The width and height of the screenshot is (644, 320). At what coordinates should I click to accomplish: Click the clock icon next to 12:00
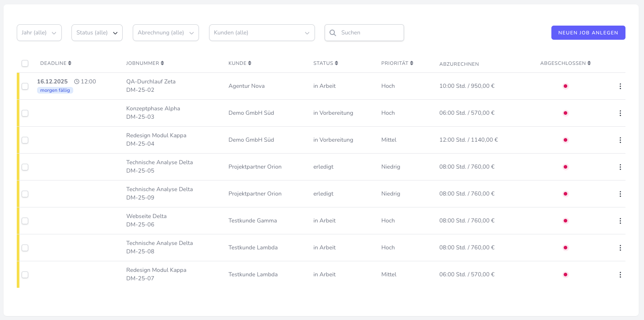(77, 82)
